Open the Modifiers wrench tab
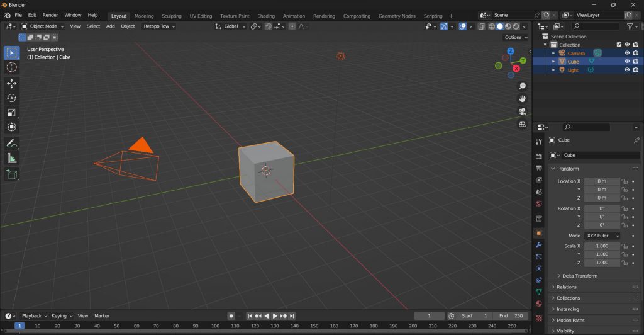 click(x=539, y=245)
